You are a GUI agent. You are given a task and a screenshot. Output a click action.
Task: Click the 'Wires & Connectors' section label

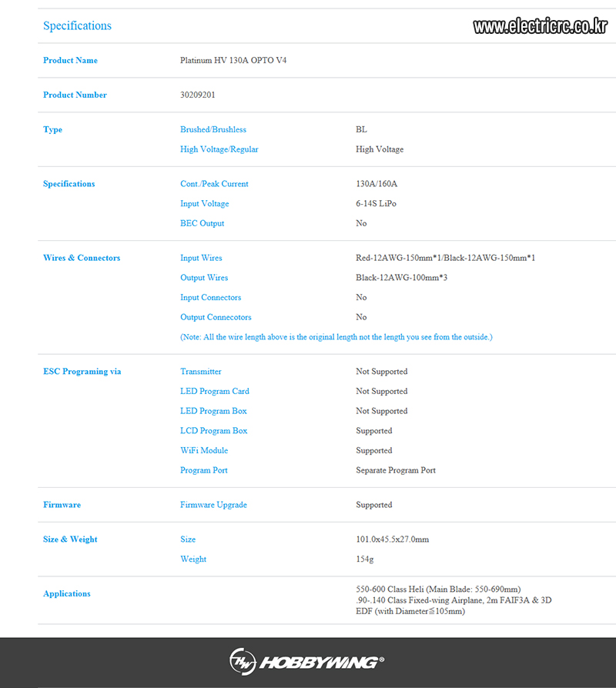click(x=82, y=258)
